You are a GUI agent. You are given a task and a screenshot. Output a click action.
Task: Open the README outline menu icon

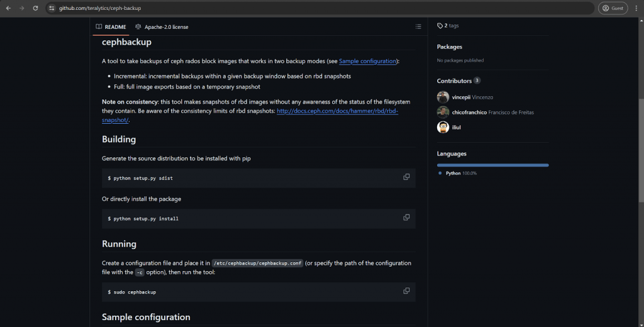tap(418, 26)
